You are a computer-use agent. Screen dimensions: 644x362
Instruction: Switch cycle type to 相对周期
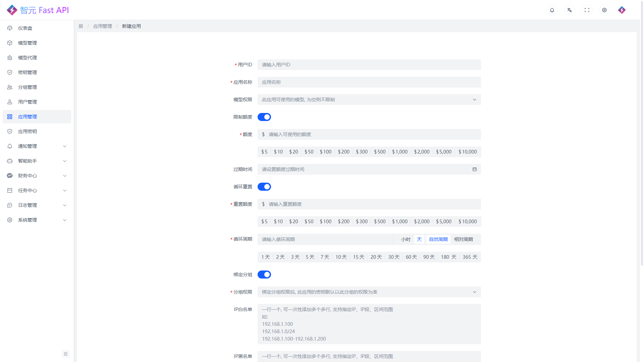point(463,239)
